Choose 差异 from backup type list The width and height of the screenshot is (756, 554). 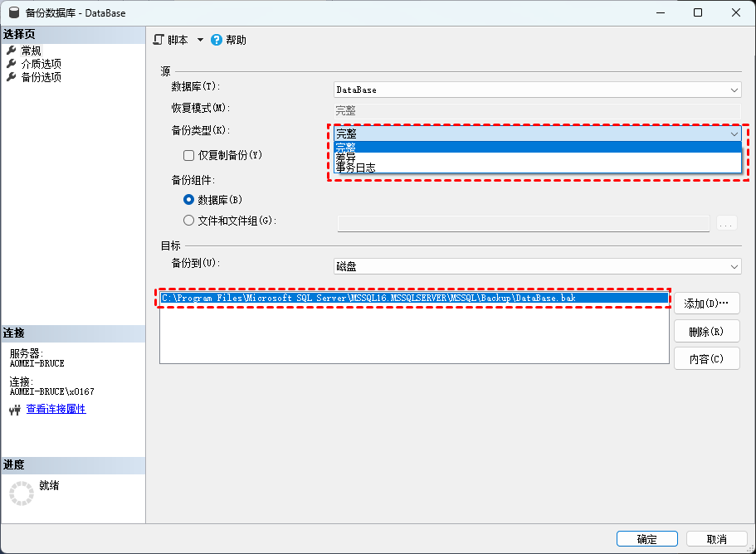tap(538, 158)
